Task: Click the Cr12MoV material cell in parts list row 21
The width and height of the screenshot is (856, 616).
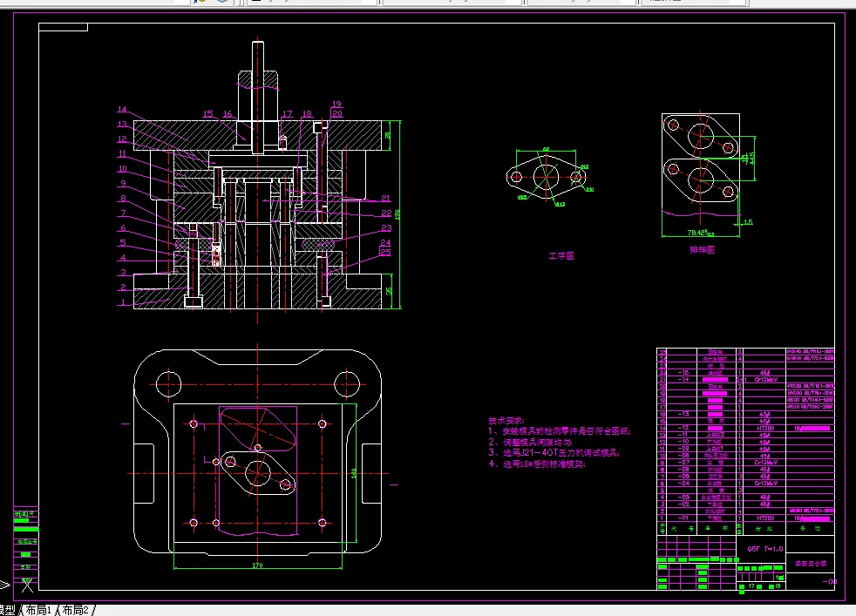Action: [765, 379]
